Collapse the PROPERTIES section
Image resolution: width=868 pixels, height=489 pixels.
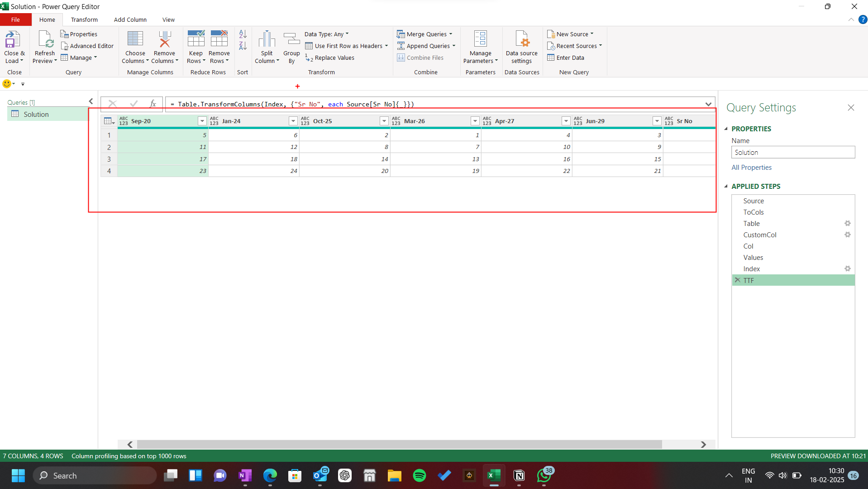point(726,129)
